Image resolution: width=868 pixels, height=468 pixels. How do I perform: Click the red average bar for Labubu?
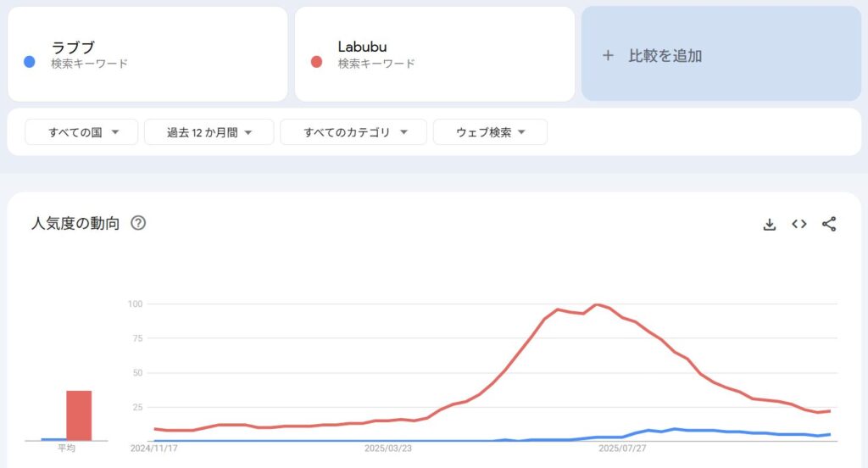(x=79, y=415)
